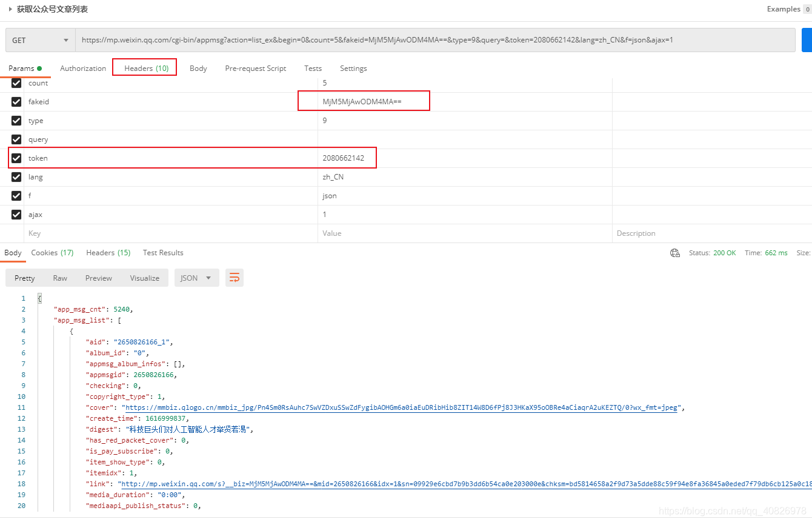Open the Headers (10) request tab
This screenshot has height=522, width=812.
[147, 69]
